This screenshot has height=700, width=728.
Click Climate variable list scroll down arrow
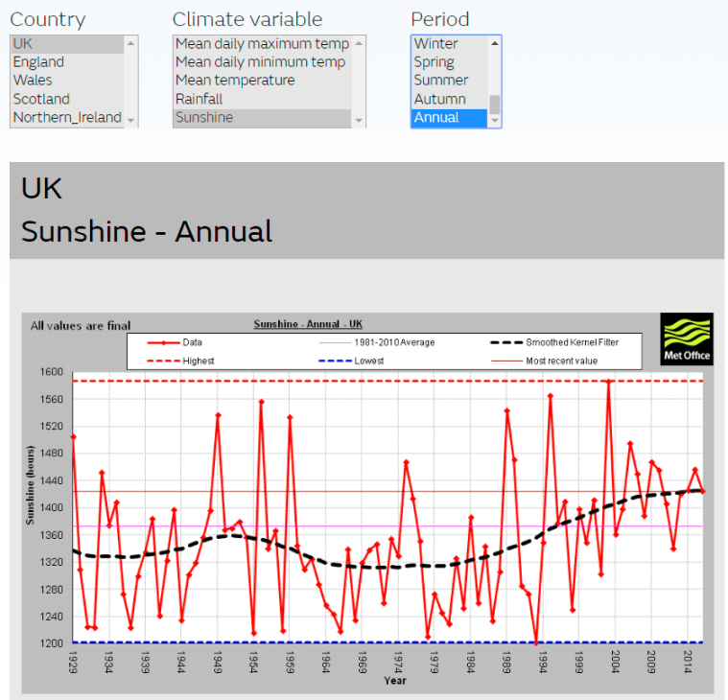click(x=360, y=121)
